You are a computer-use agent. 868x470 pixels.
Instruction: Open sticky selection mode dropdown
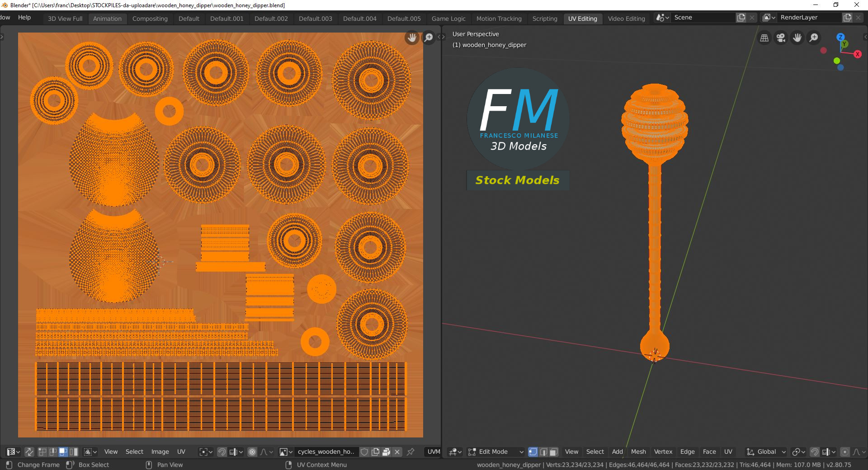90,451
